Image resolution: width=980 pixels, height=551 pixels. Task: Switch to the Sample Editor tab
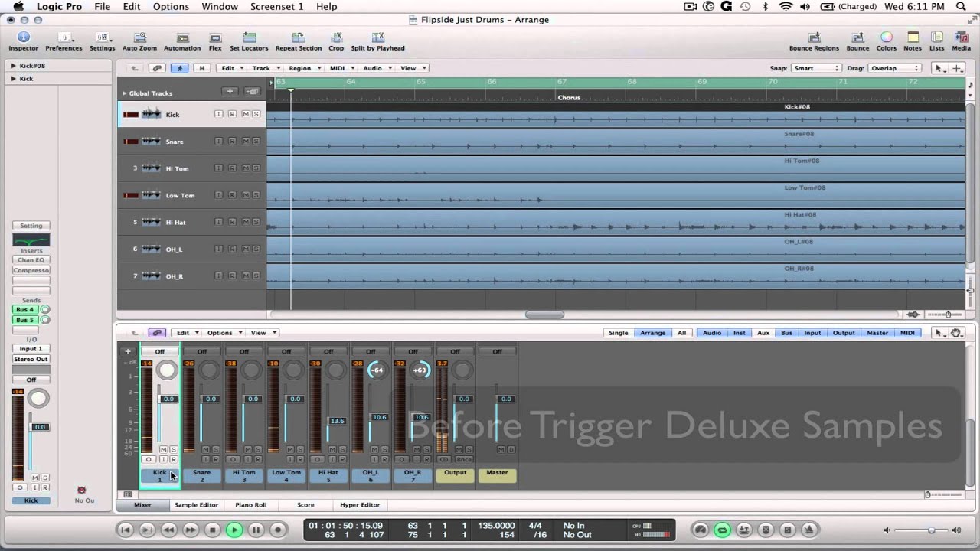coord(196,505)
